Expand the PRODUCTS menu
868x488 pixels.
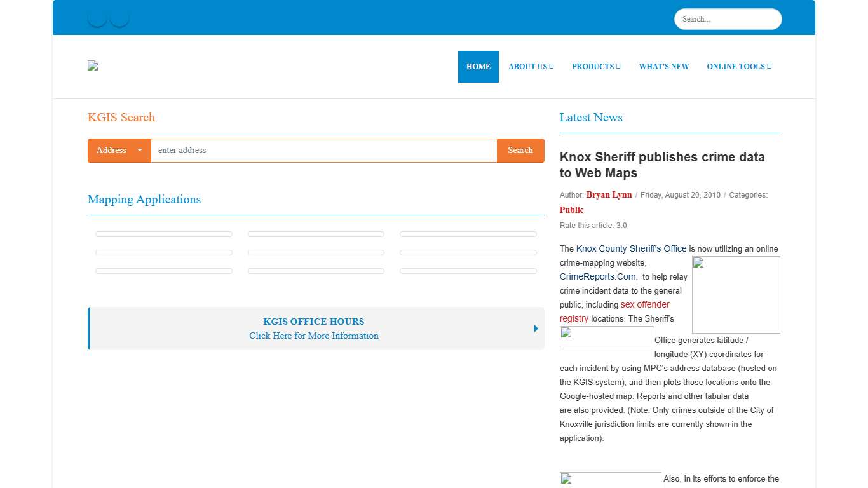(x=595, y=66)
